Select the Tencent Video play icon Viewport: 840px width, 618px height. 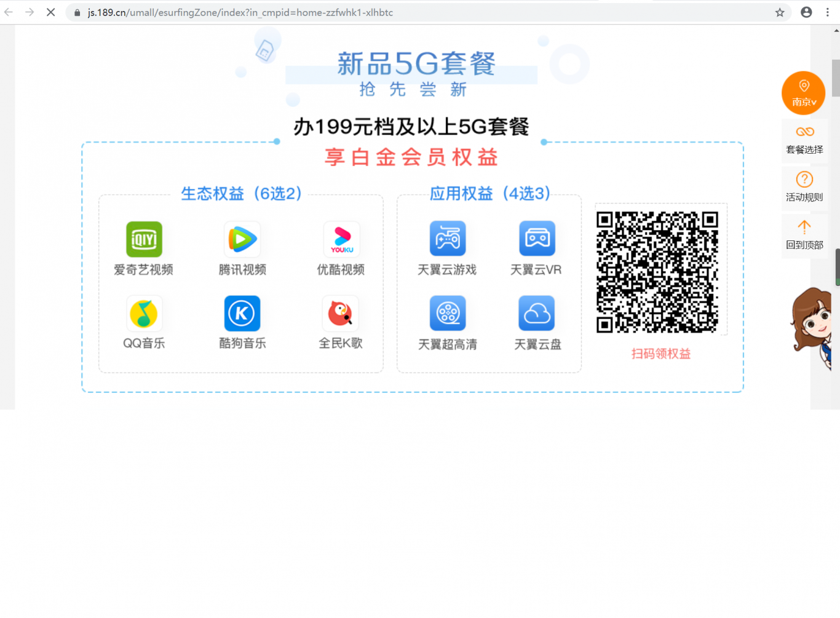[242, 239]
